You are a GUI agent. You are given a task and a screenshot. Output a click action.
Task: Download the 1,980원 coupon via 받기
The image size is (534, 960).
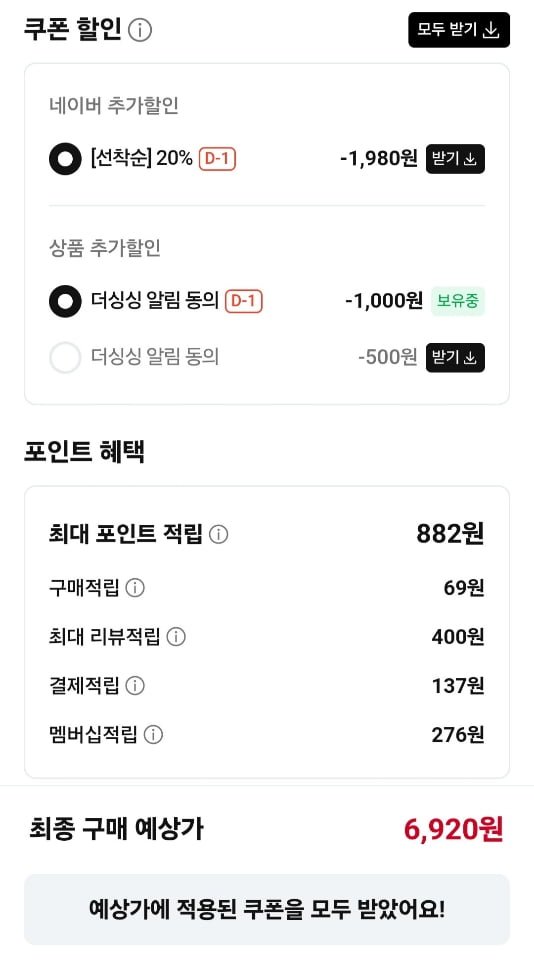[x=455, y=159]
